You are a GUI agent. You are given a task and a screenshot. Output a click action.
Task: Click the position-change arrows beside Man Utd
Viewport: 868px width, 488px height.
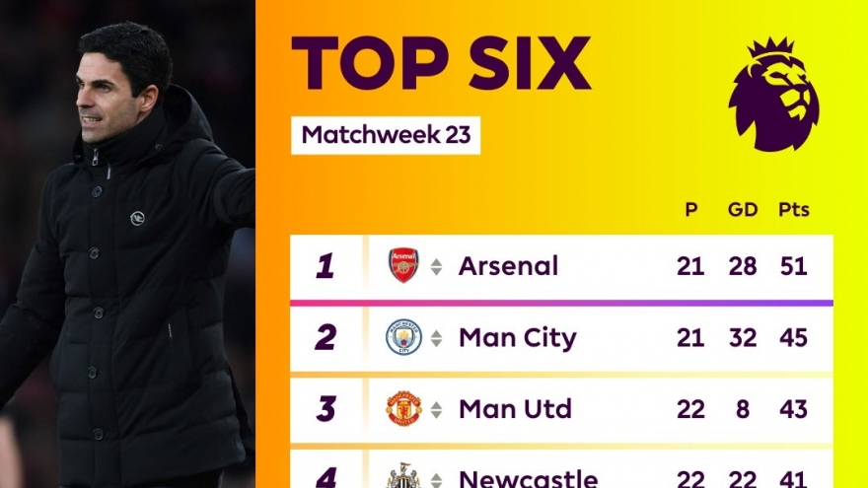436,410
